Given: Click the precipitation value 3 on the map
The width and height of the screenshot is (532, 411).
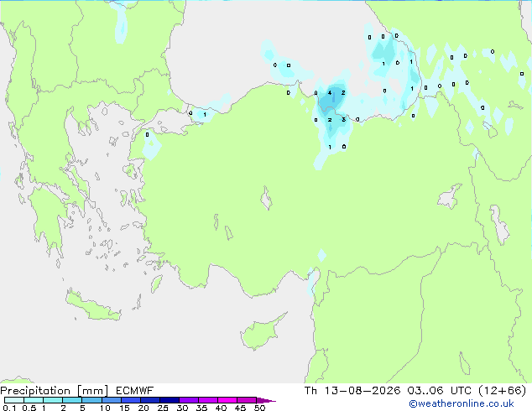Looking at the screenshot, I should pyautogui.click(x=344, y=119).
